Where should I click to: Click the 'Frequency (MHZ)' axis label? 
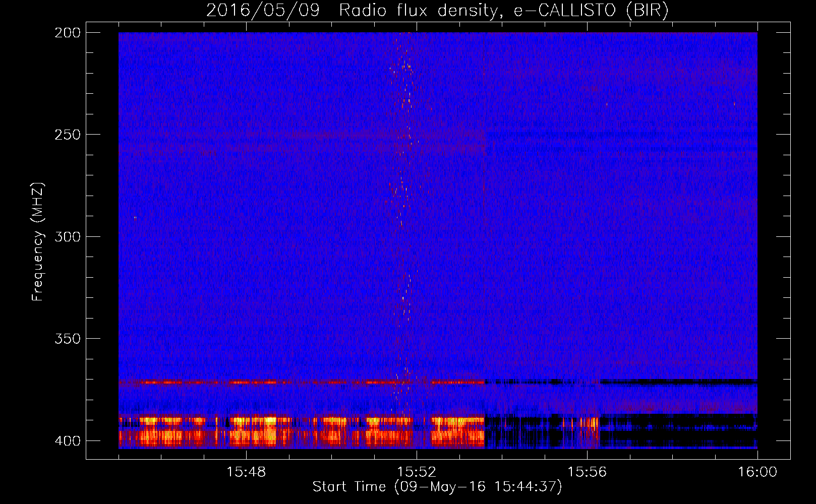click(x=38, y=241)
